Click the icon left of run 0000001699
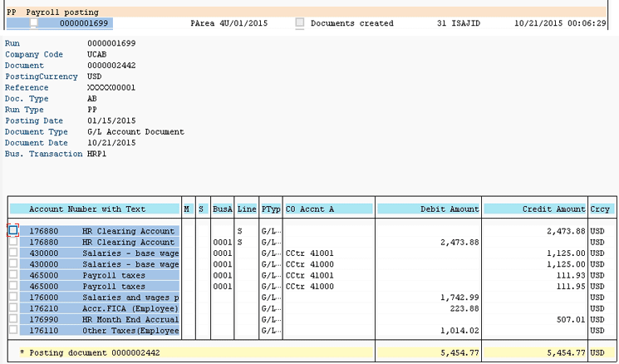619x364 pixels. coord(34,23)
